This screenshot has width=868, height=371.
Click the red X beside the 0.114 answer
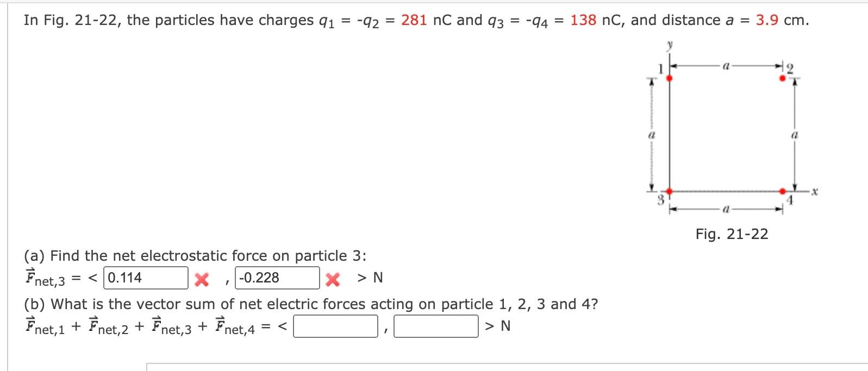click(202, 278)
